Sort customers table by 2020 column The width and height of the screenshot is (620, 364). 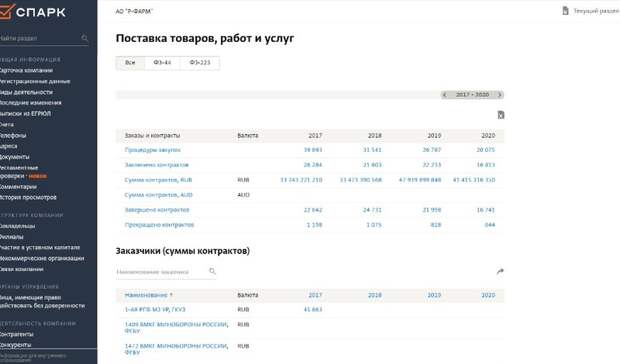pyautogui.click(x=488, y=295)
